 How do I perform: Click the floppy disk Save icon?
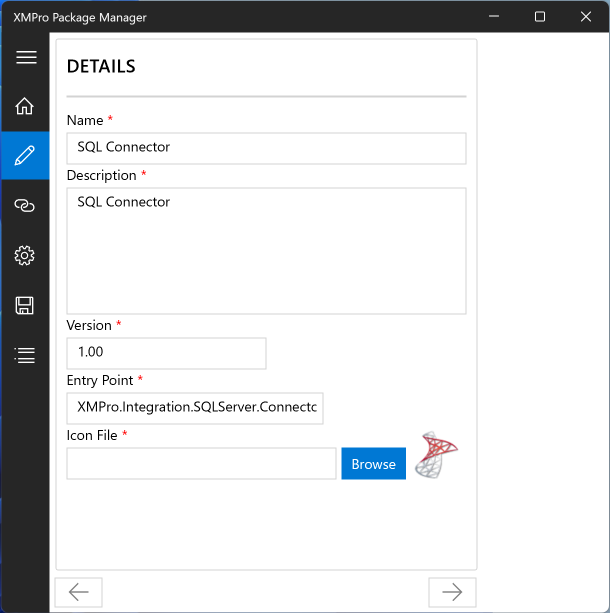25,305
